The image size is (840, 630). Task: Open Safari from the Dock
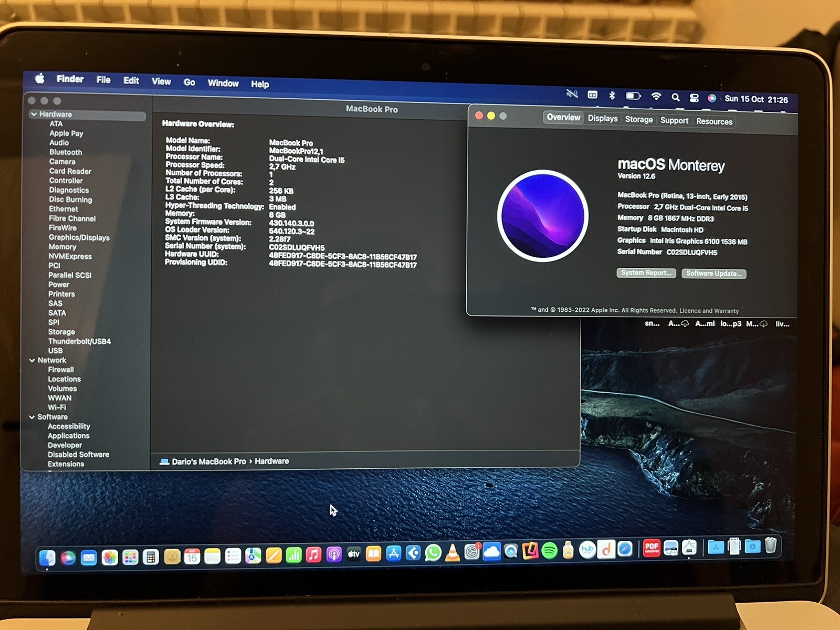point(625,549)
